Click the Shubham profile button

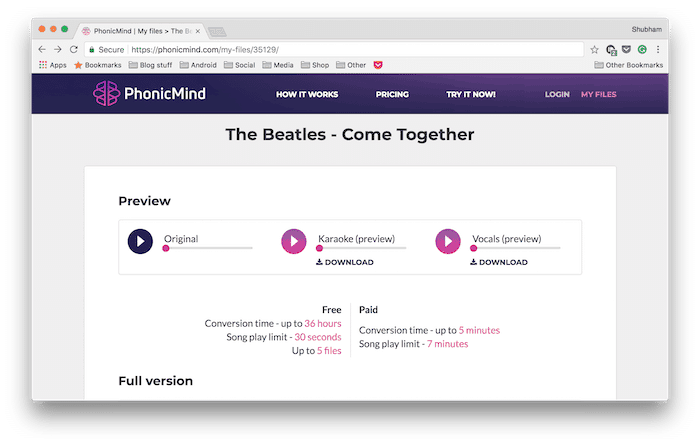(x=646, y=29)
